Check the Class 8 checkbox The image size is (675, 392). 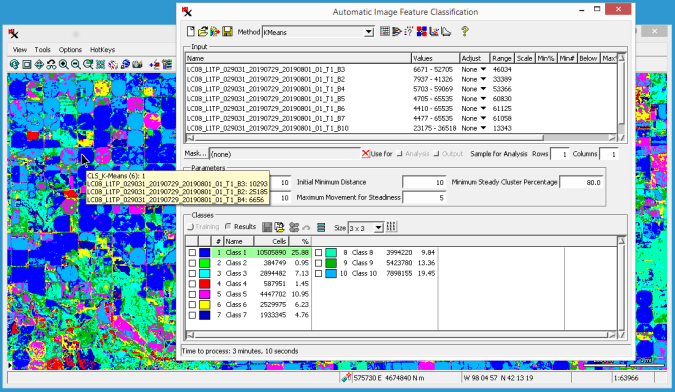pos(318,253)
